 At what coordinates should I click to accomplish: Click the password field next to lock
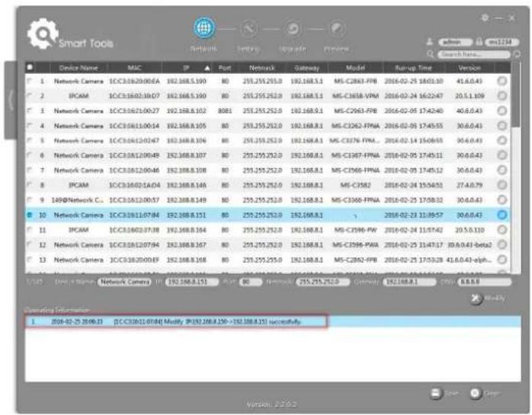click(x=502, y=42)
